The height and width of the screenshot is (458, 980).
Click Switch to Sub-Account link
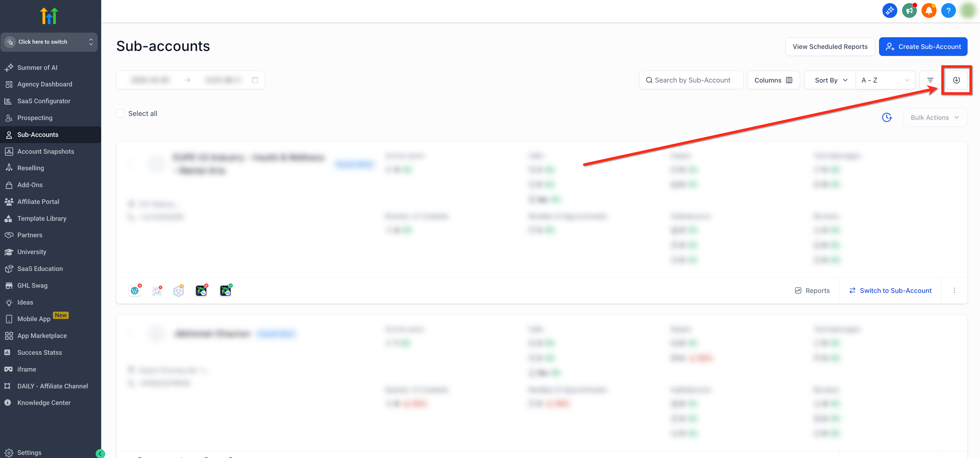click(890, 291)
